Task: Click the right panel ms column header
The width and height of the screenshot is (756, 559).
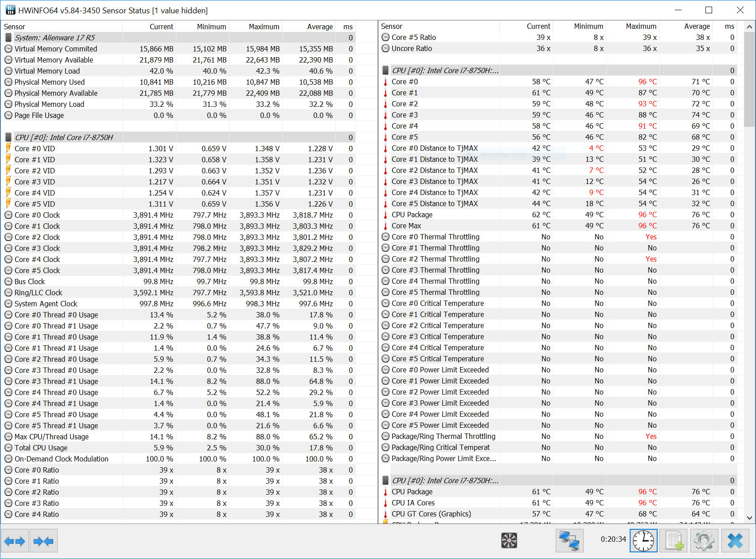Action: pos(725,27)
